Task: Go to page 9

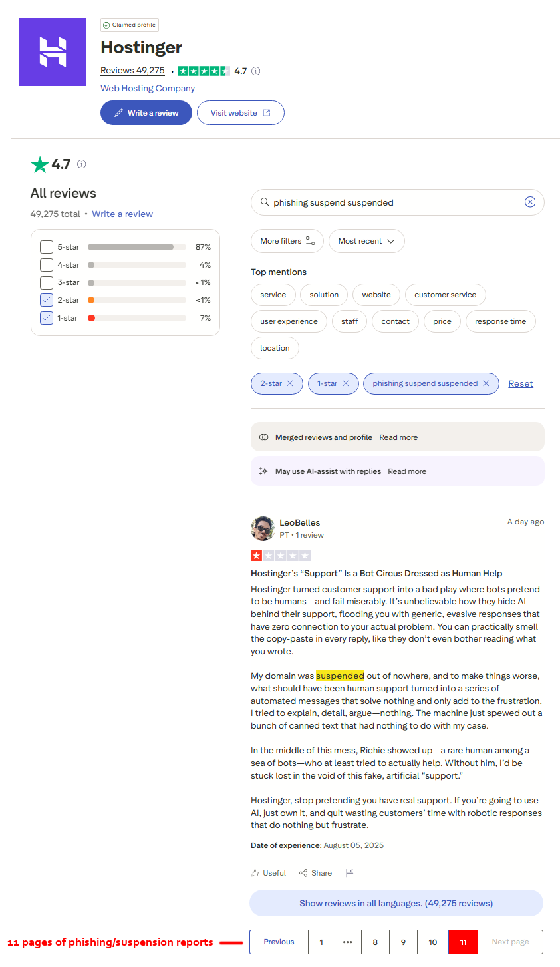Action: (x=403, y=942)
